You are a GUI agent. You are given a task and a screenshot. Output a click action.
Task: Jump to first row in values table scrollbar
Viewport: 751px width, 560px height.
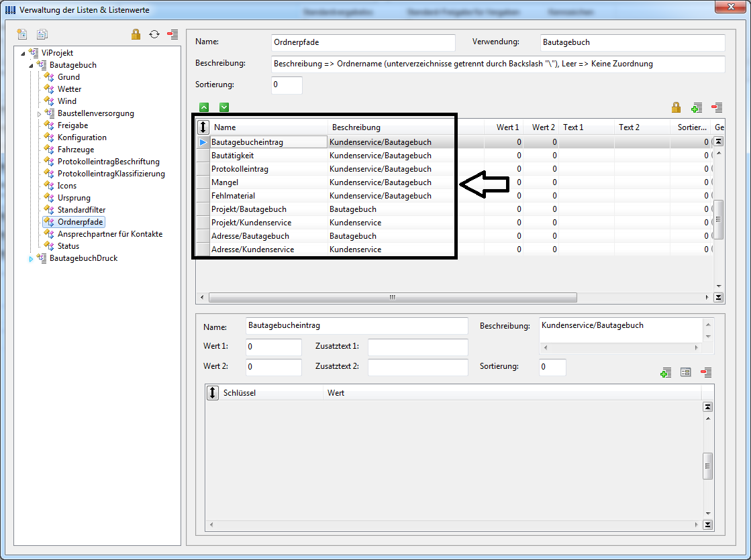pyautogui.click(x=718, y=142)
